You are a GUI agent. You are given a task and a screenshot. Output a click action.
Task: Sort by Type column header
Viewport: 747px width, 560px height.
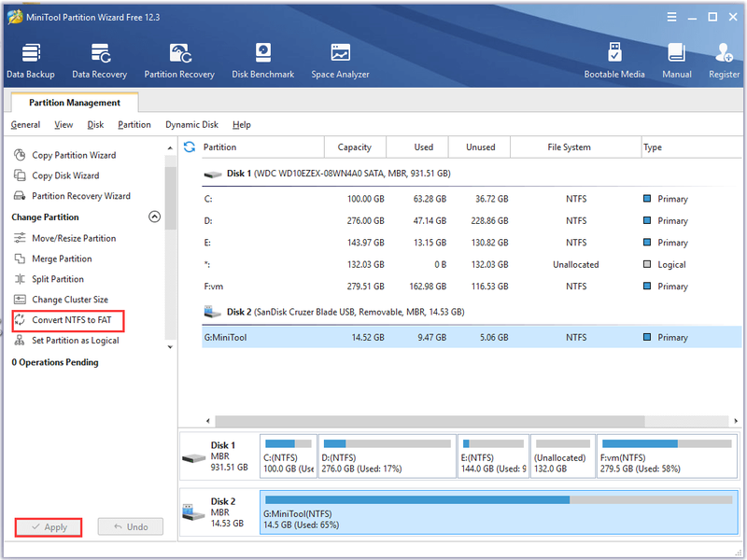(692, 147)
